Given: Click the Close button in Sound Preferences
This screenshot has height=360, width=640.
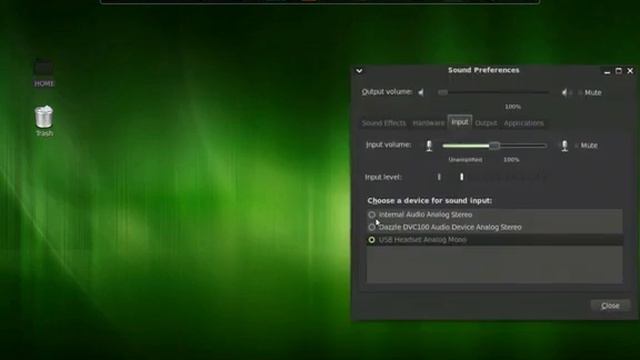Looking at the screenshot, I should [610, 306].
